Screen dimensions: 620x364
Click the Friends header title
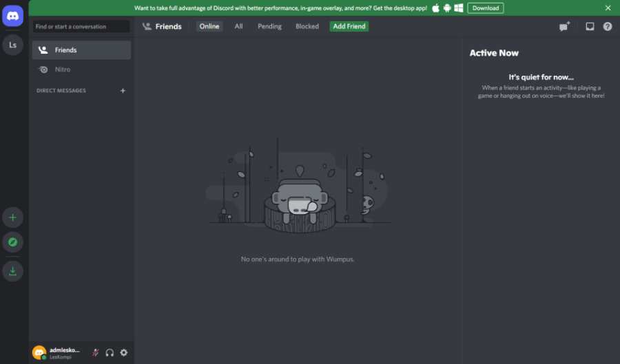tap(169, 26)
